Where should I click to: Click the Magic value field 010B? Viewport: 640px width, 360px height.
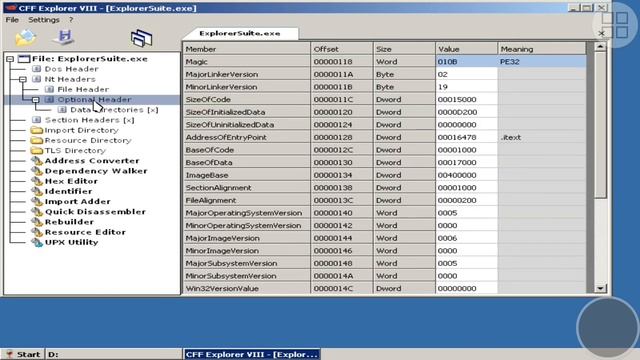pyautogui.click(x=467, y=62)
